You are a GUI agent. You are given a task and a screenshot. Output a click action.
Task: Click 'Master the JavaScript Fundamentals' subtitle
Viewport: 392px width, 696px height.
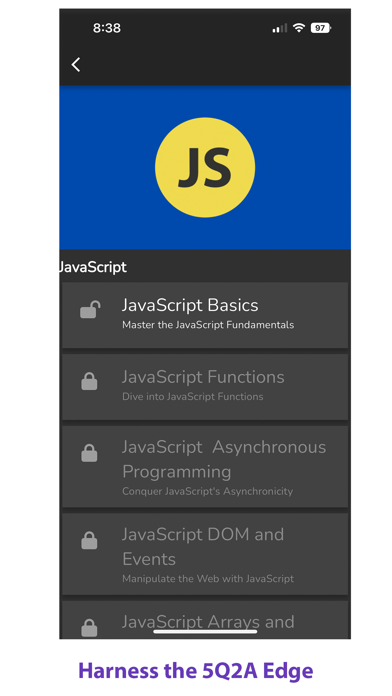[208, 325]
